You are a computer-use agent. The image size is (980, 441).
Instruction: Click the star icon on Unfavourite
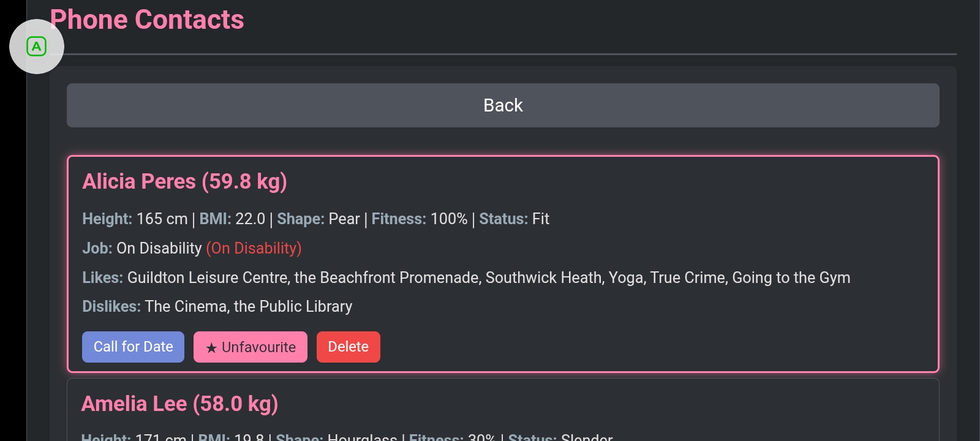point(211,348)
